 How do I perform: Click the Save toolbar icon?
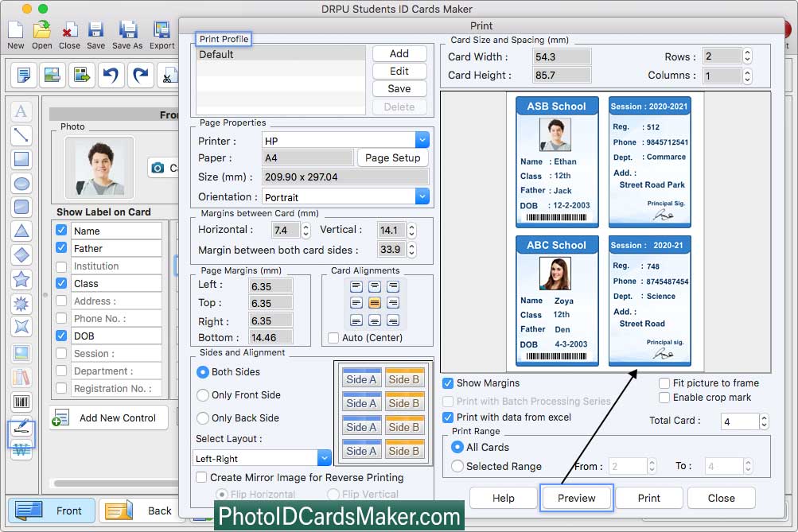coord(95,34)
